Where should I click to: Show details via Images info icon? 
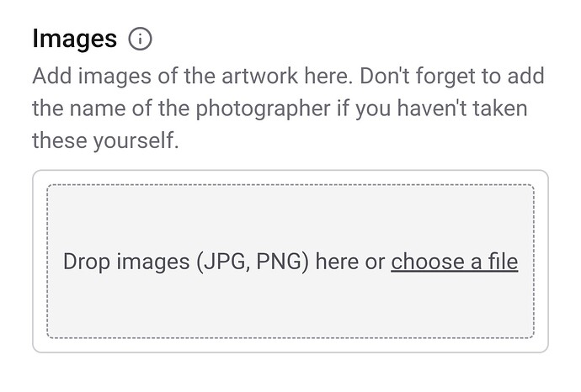[140, 39]
